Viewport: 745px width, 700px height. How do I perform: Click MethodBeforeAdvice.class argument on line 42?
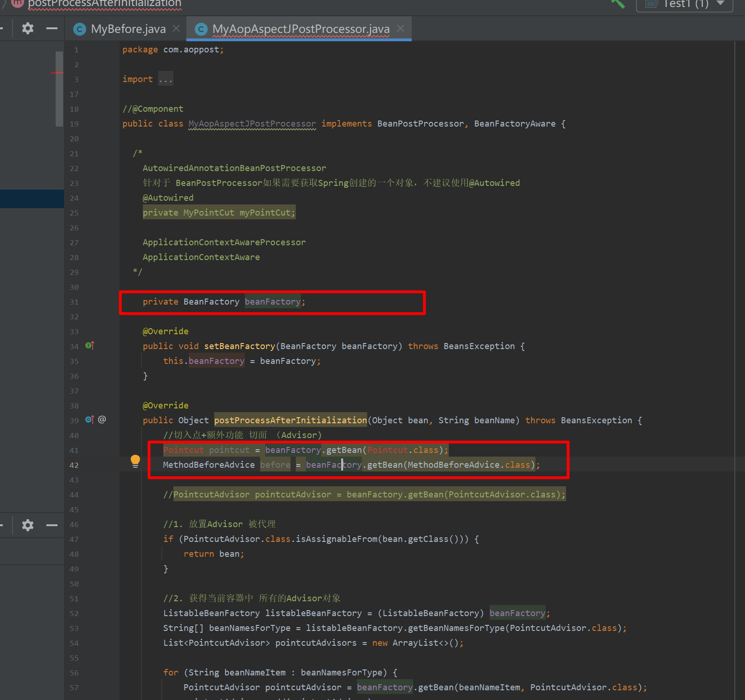click(x=469, y=465)
